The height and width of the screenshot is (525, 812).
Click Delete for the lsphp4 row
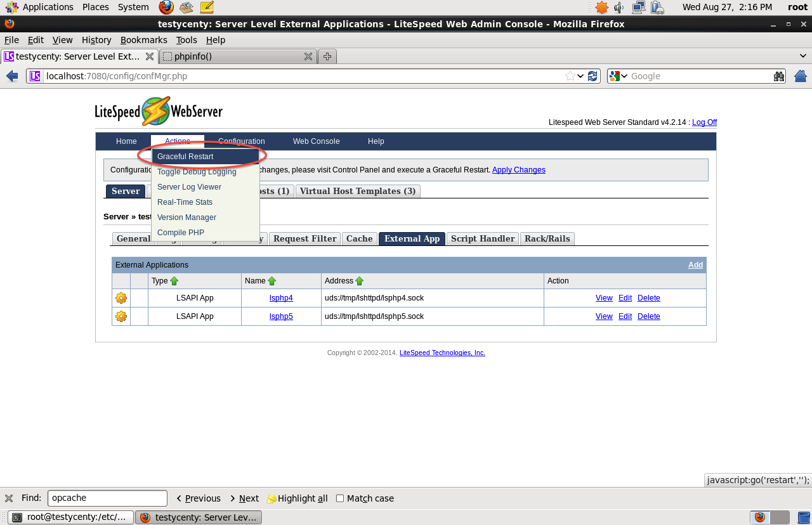click(x=649, y=298)
